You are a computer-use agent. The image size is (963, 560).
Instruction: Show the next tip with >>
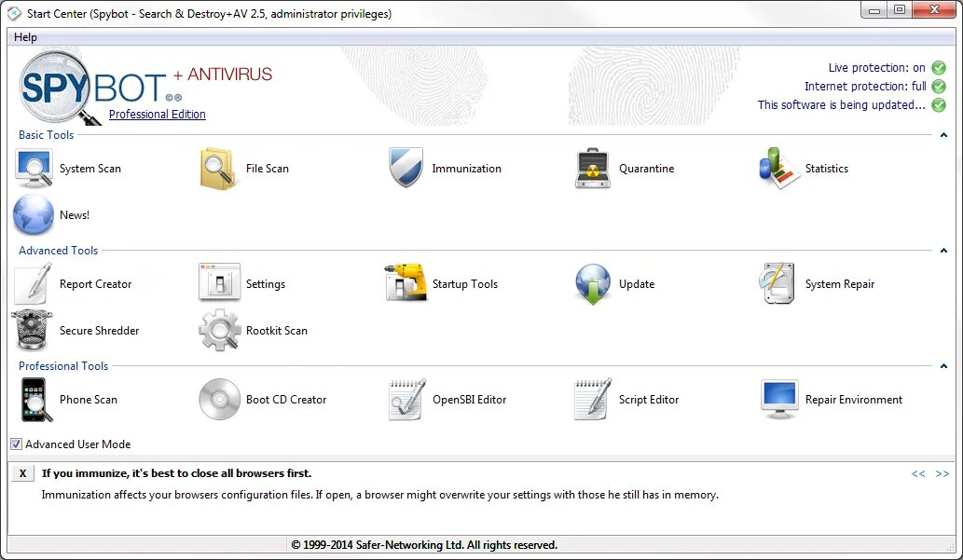[942, 473]
